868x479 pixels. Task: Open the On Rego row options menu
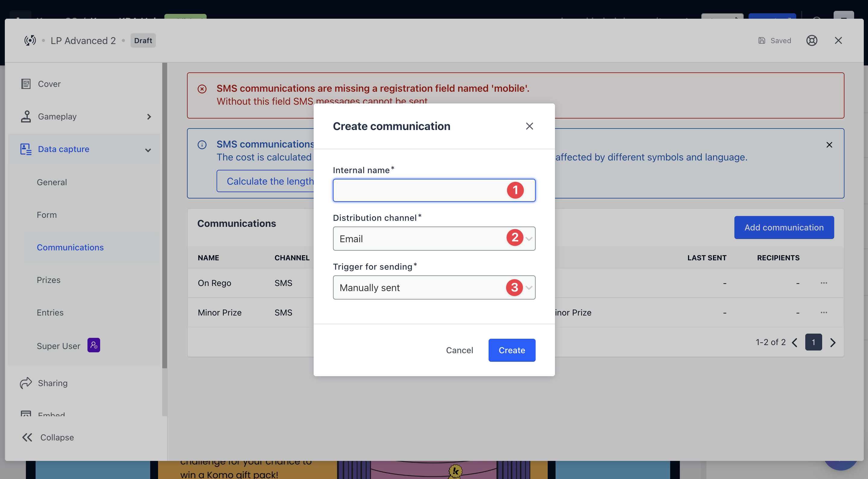coord(824,283)
